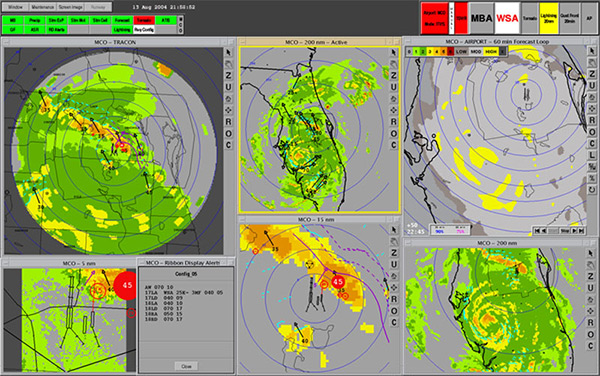Toggle the MB product status button

coord(13,20)
